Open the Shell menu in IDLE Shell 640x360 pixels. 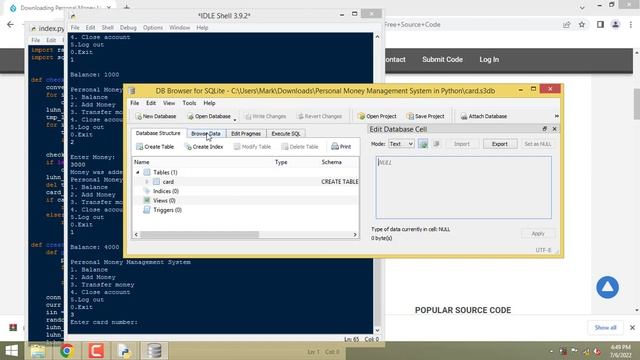(107, 28)
